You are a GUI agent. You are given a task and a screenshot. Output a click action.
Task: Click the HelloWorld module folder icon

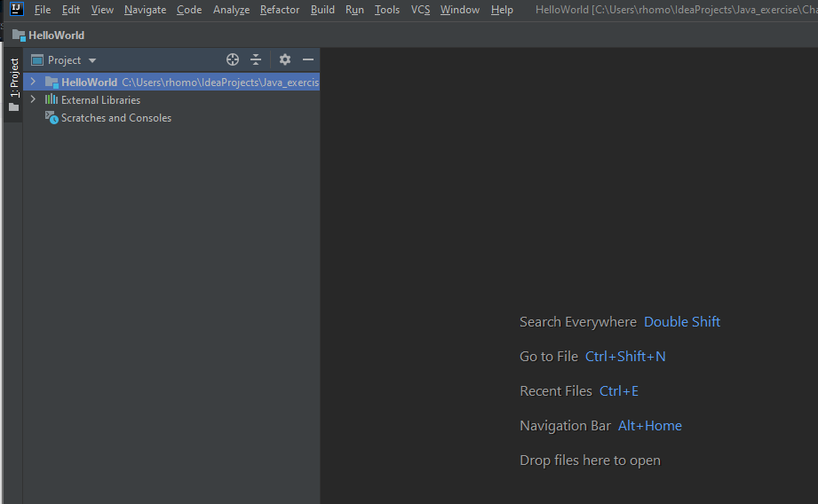pos(52,82)
